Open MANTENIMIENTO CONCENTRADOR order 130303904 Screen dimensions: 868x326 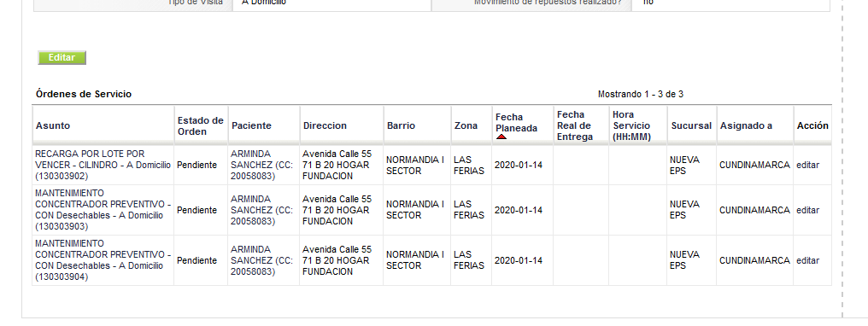(103, 260)
